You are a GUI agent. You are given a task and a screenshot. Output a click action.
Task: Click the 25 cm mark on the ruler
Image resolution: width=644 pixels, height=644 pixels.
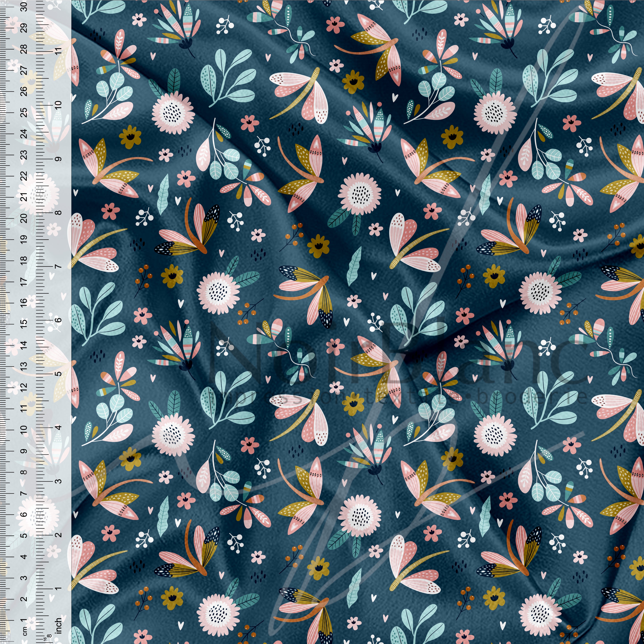pyautogui.click(x=24, y=113)
